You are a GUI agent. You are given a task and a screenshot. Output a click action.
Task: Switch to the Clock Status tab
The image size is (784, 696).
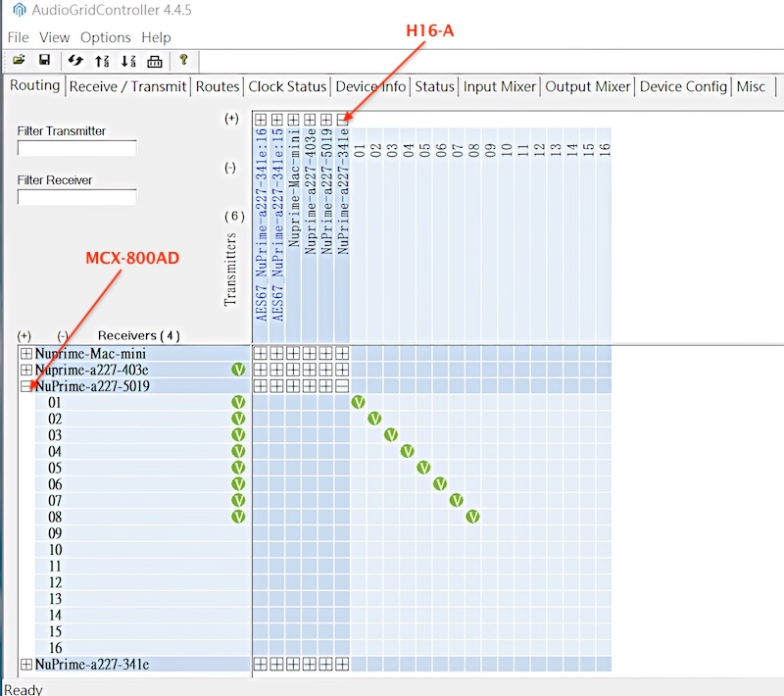click(286, 86)
